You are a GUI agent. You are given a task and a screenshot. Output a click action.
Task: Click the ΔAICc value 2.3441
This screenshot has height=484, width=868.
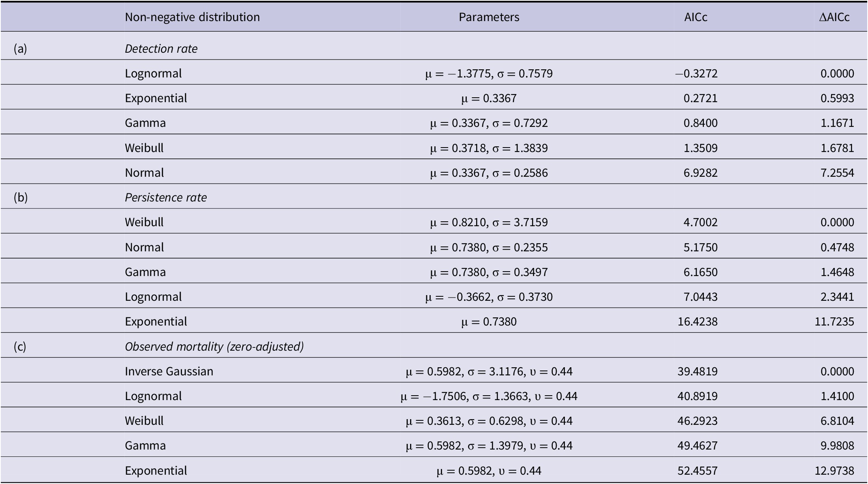tap(837, 297)
